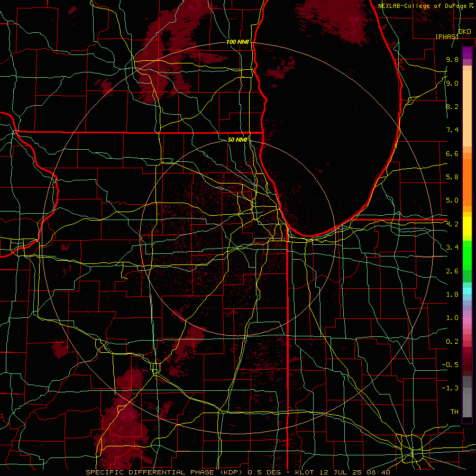Screen dimensions: 476x476
Task: Click the [PHAS] units label above the color bar
Action: [447, 36]
